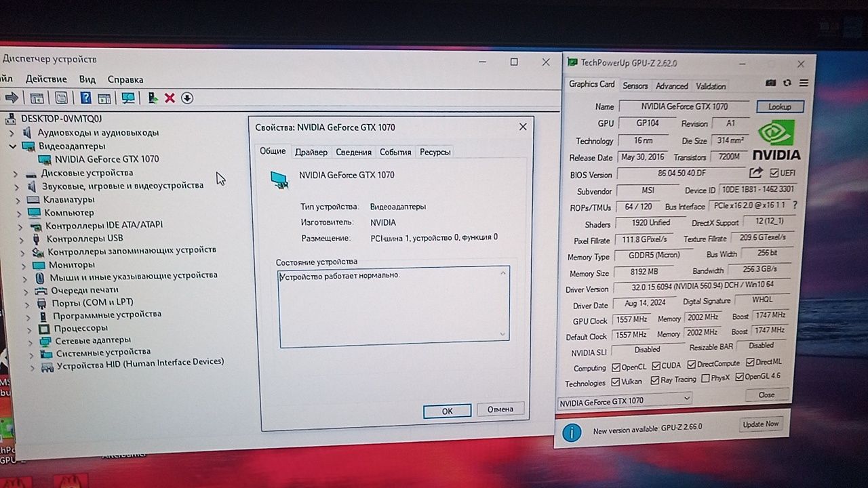Expand Дисковые устройства node

tap(15, 174)
